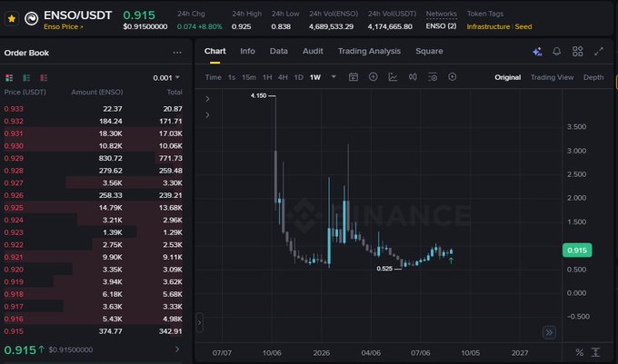The width and height of the screenshot is (618, 364).
Task: Select the 1s interval
Action: 232,77
